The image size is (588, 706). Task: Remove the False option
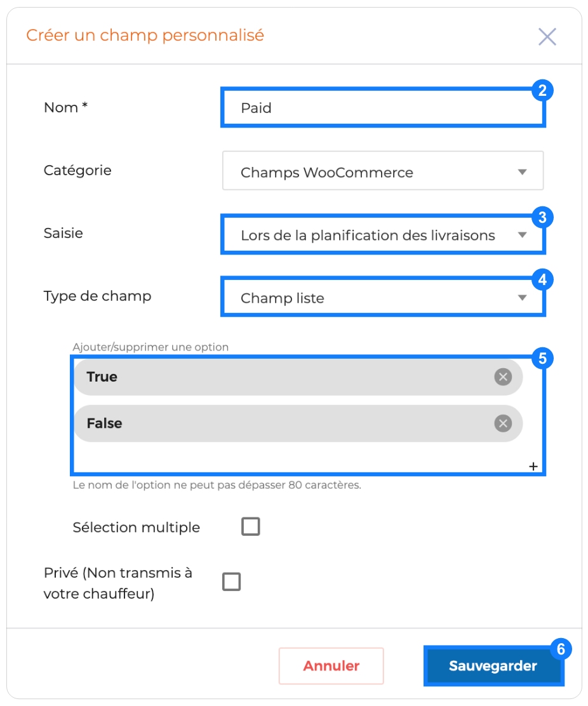tap(503, 423)
